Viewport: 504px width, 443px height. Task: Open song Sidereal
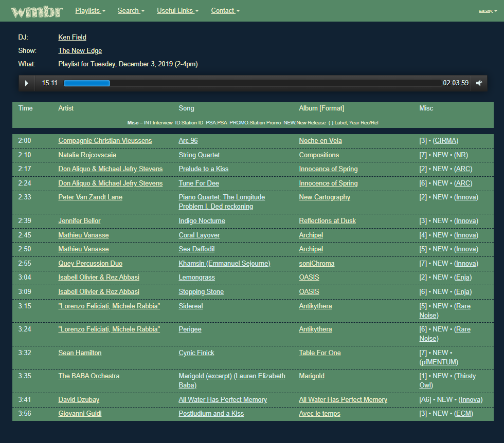coord(191,306)
